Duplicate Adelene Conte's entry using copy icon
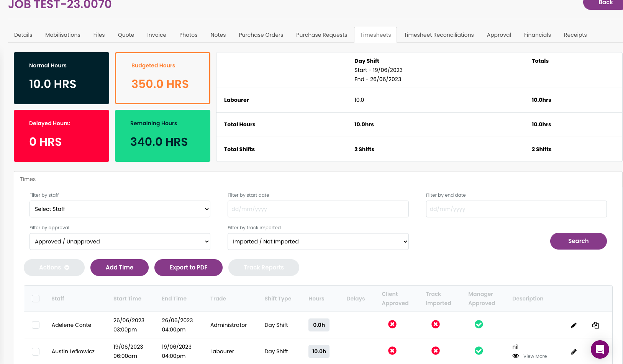Viewport: 623px width, 364px height. tap(595, 325)
